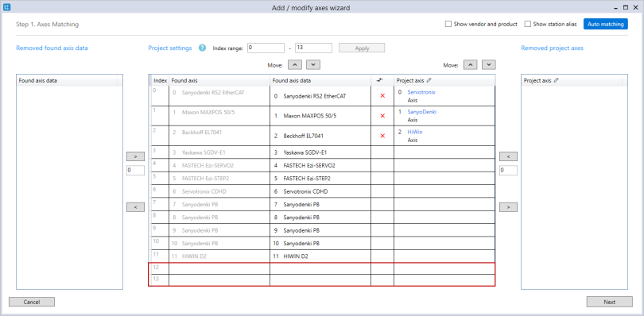Click Found axis column header
Viewport: 644px width, 316px height.
(219, 80)
